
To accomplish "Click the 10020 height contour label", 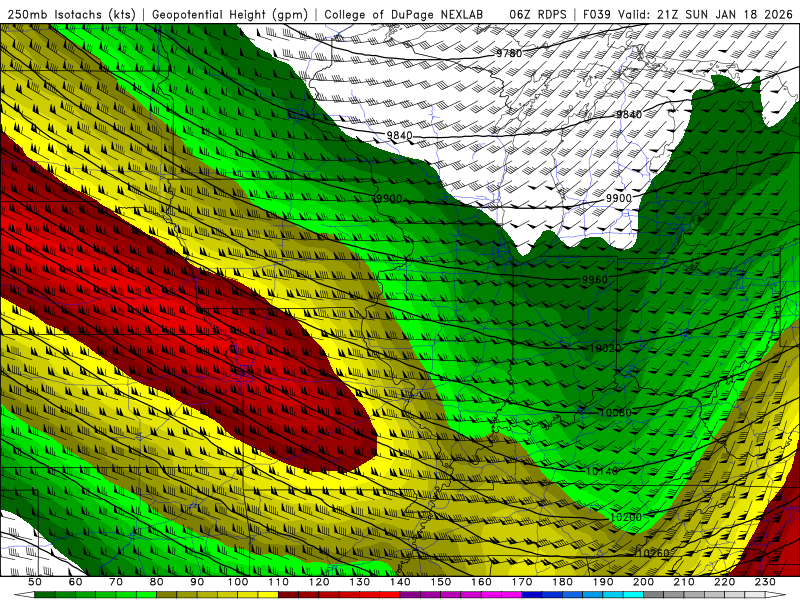I will pos(606,348).
